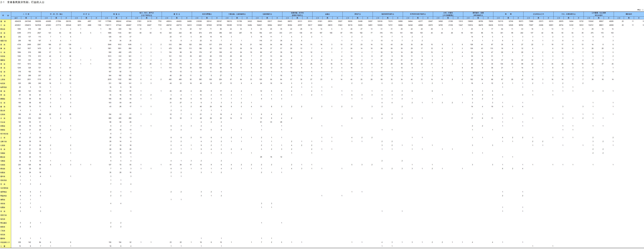
Task: Select the cell '469614' under 建筑业
Action: coord(169,21)
